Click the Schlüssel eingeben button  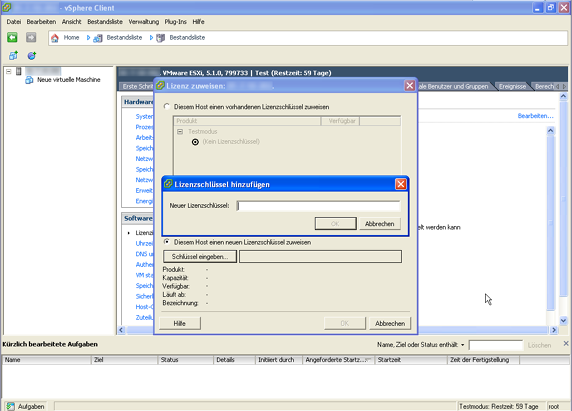click(200, 256)
